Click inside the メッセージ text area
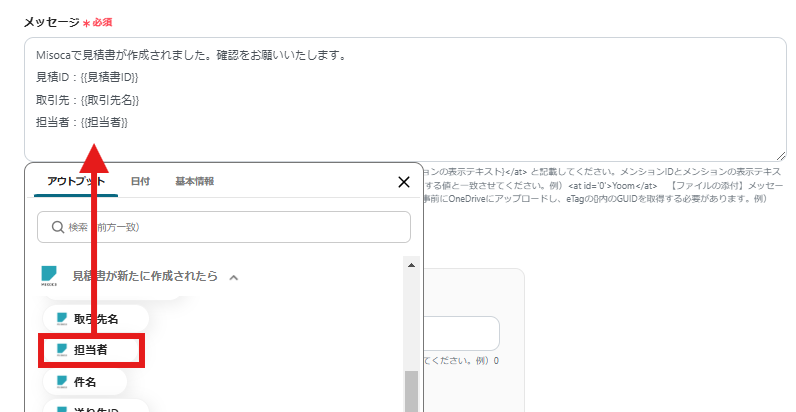 pyautogui.click(x=405, y=99)
